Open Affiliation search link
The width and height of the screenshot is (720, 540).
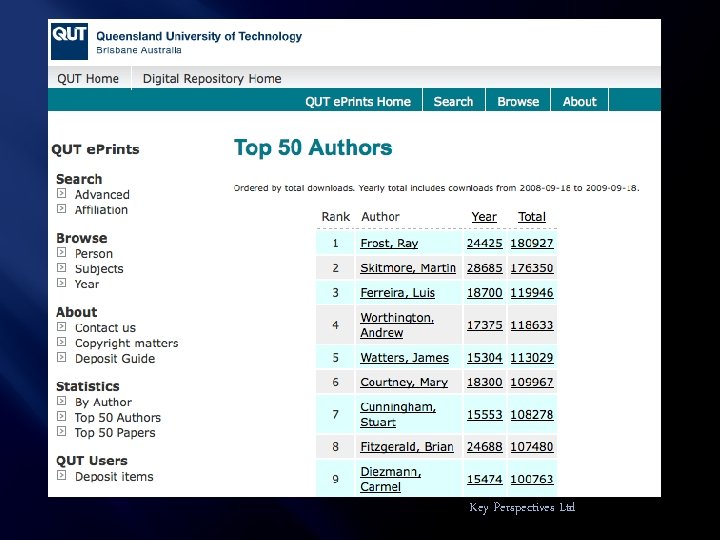(x=101, y=210)
